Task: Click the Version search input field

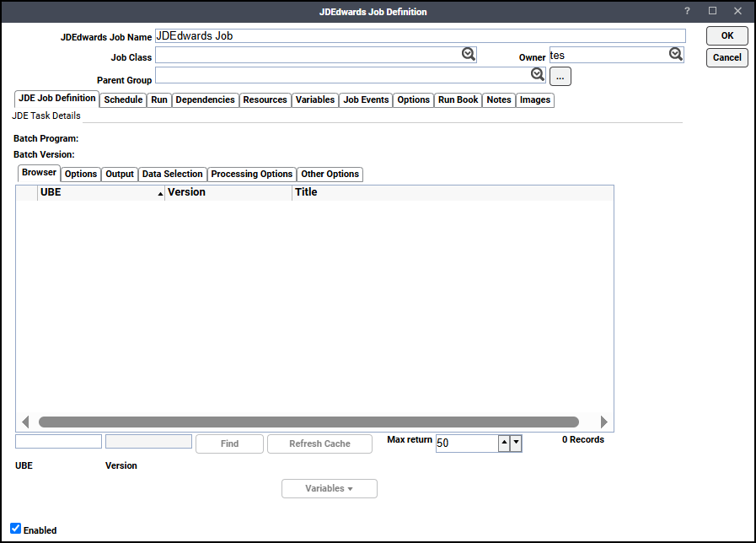Action: (148, 441)
